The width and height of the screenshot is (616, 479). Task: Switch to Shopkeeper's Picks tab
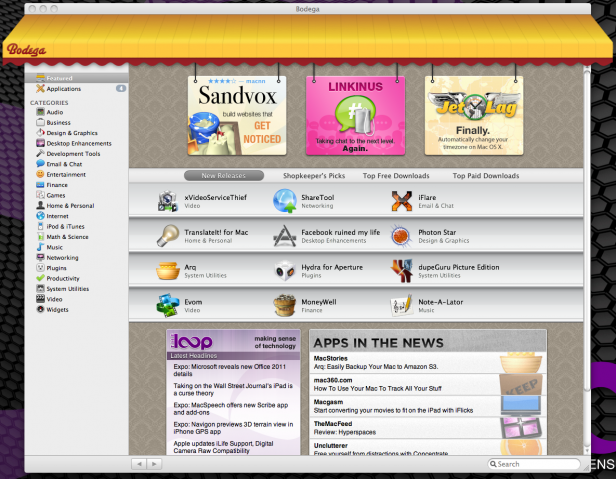(314, 176)
